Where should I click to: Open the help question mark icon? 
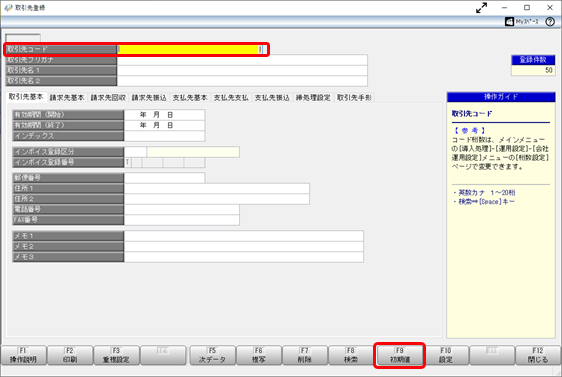(550, 22)
